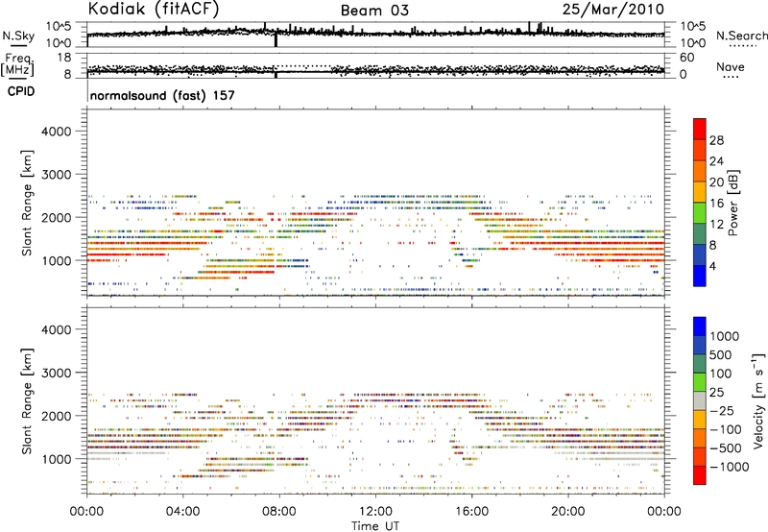Click the 'Beam 03' heading
Image resolution: width=768 pixels, height=532 pixels.
374,11
